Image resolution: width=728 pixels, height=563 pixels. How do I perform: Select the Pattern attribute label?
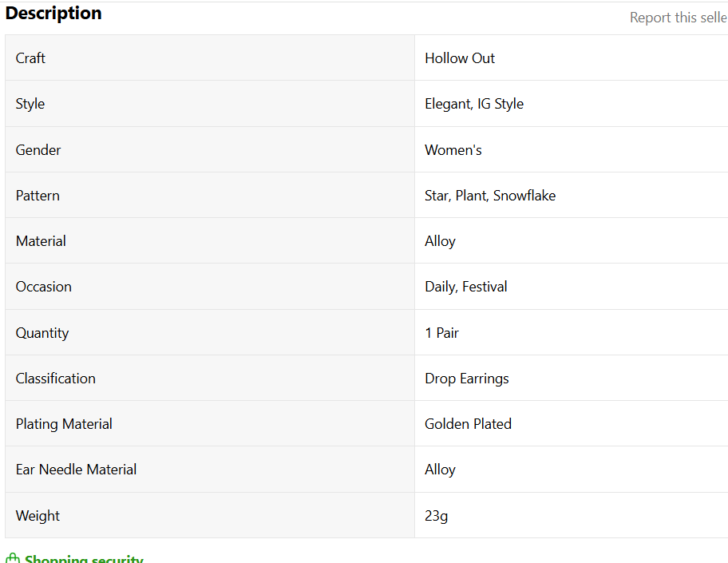pos(38,196)
